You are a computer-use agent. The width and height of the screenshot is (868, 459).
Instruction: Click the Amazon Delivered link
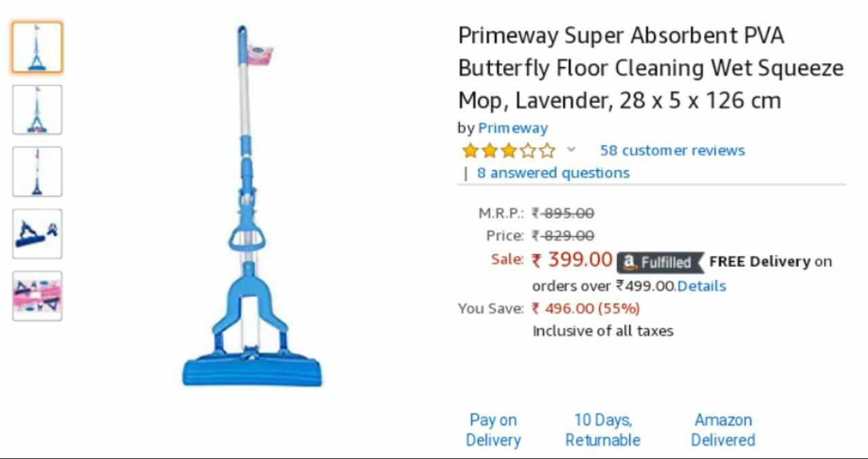(x=723, y=430)
